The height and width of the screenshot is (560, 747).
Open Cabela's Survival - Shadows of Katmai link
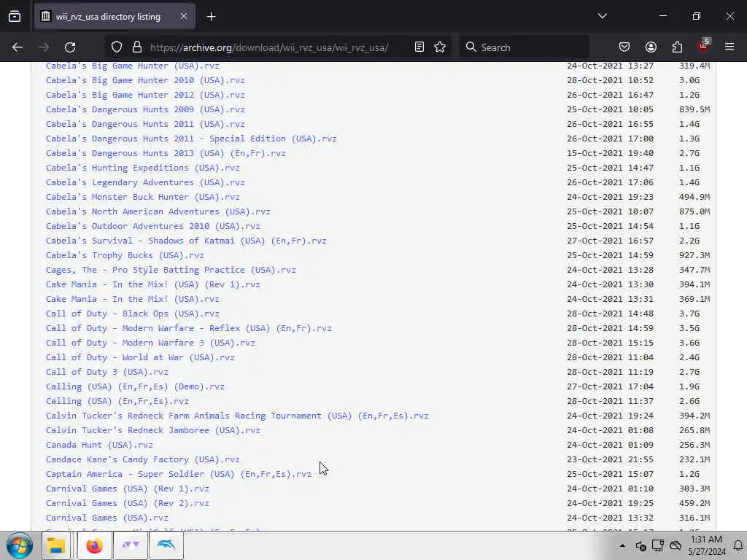point(186,241)
